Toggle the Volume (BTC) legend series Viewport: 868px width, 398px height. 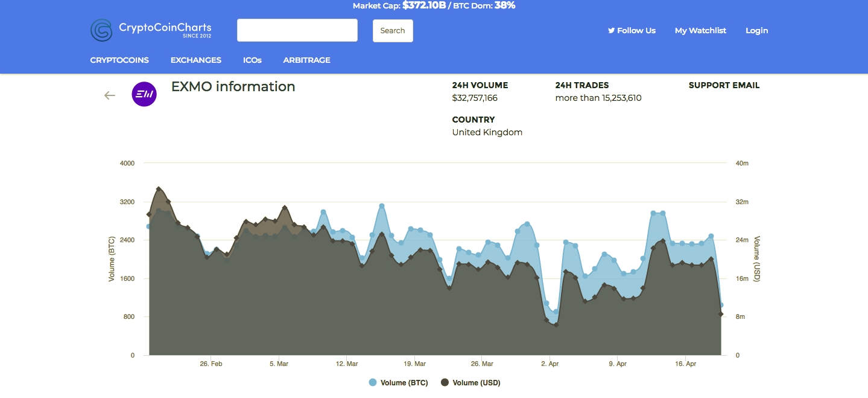(x=398, y=382)
